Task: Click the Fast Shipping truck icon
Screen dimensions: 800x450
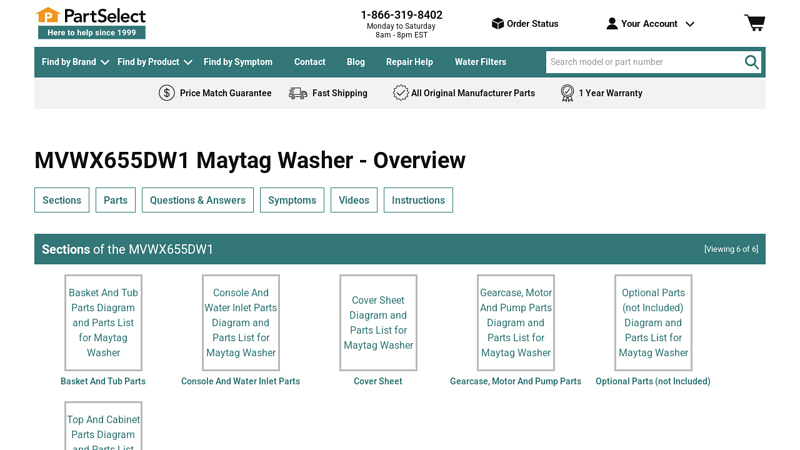Action: click(x=298, y=93)
